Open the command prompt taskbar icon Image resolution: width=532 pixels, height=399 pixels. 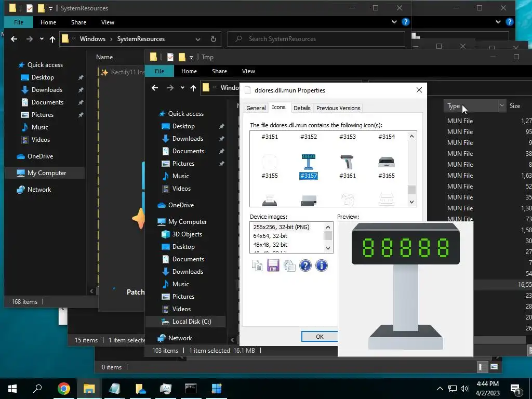point(191,389)
